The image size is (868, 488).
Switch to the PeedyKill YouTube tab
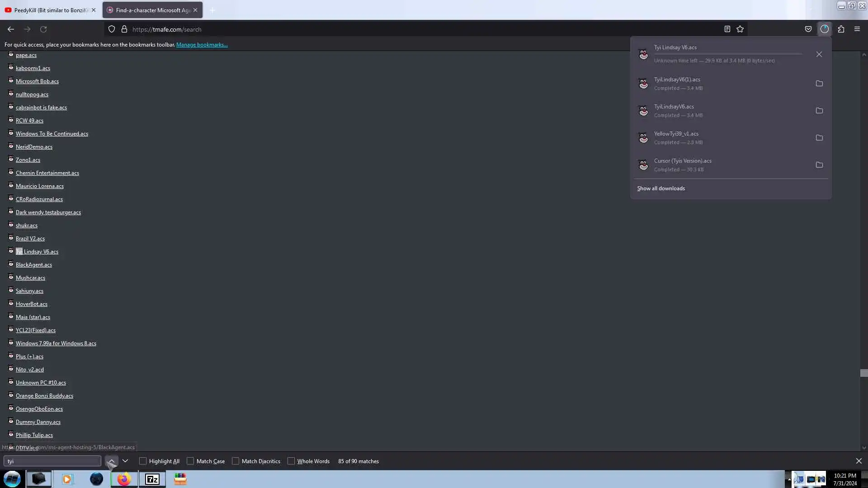[x=51, y=10]
